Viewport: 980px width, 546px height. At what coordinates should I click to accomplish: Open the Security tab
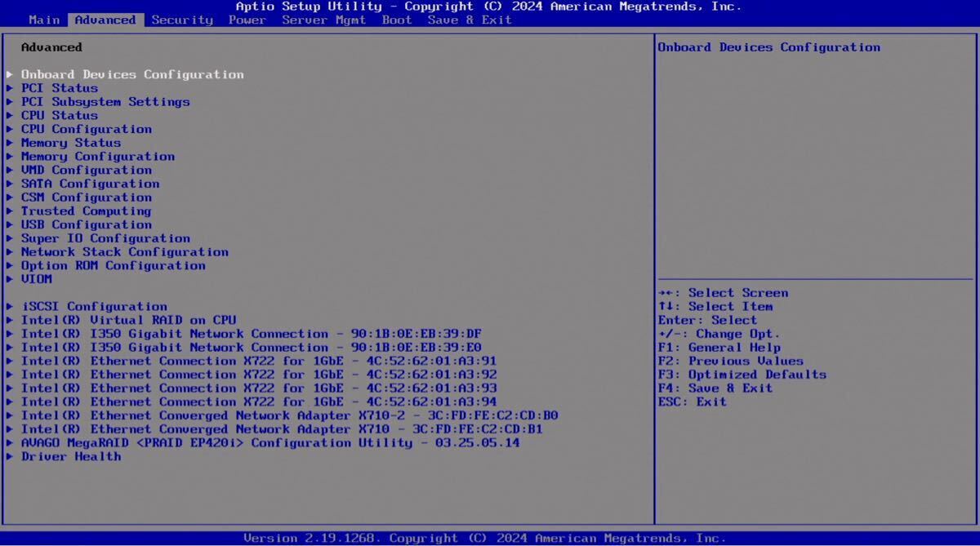pyautogui.click(x=182, y=20)
